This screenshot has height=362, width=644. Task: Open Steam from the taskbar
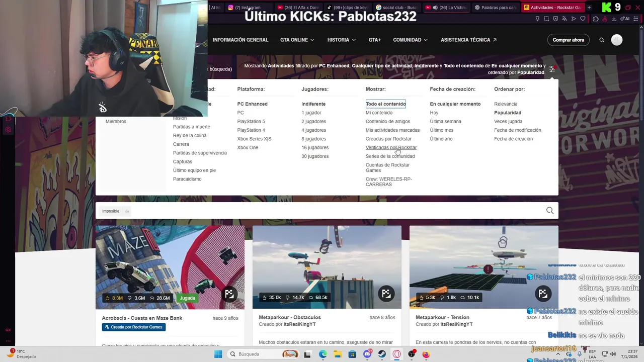(x=382, y=354)
